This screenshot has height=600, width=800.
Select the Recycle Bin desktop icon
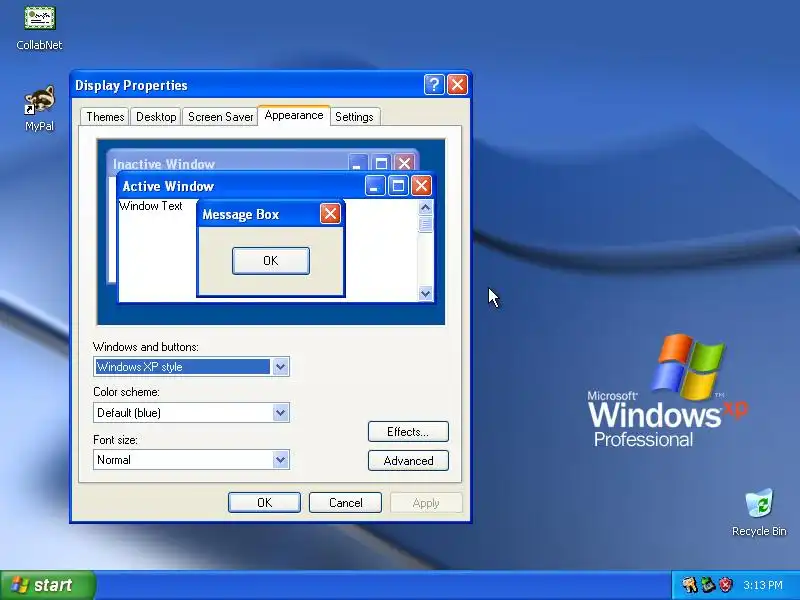759,513
